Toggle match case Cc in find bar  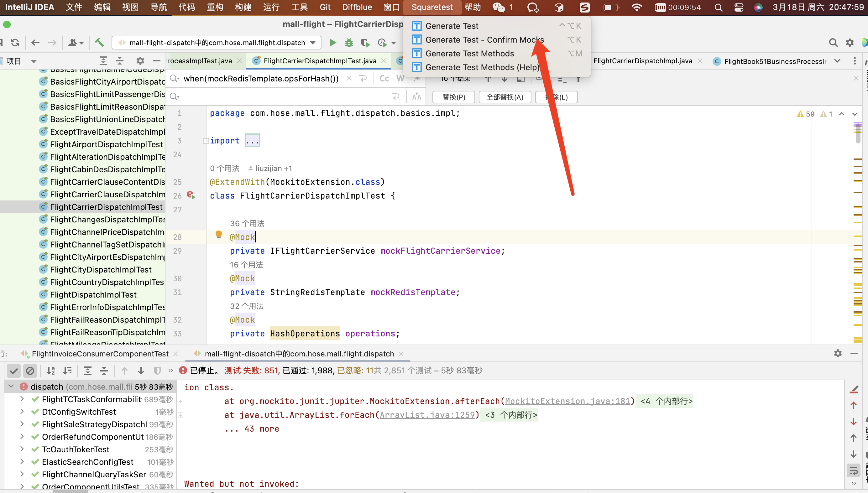(384, 79)
